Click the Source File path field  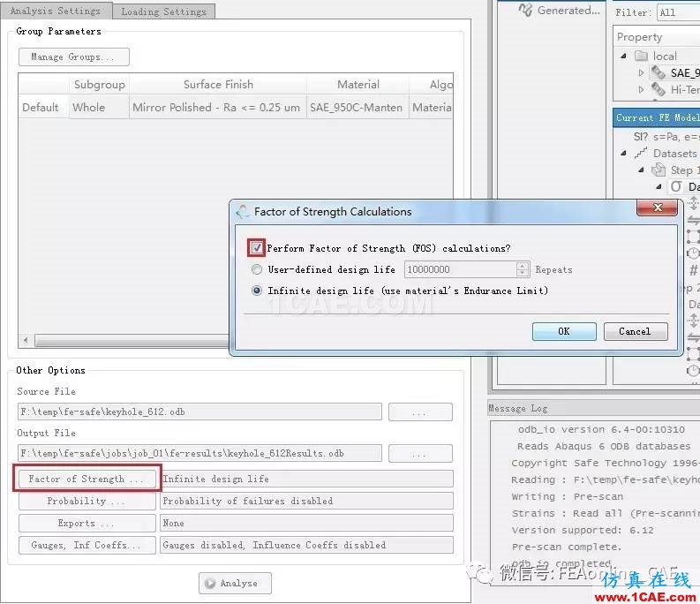[200, 411]
